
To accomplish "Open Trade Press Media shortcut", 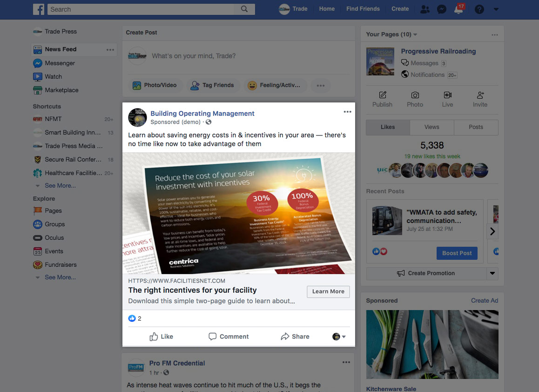I will tap(73, 146).
